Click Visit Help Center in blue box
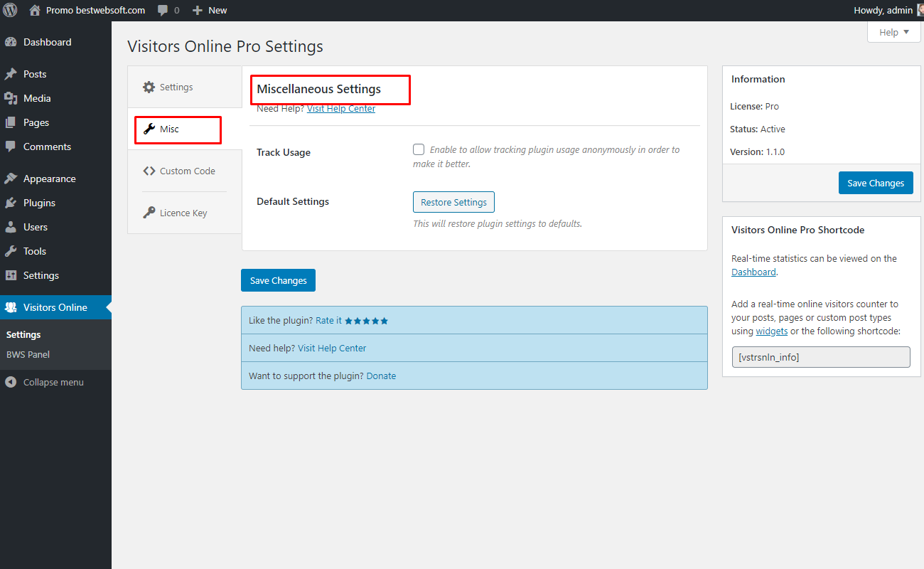This screenshot has height=569, width=924. 332,349
